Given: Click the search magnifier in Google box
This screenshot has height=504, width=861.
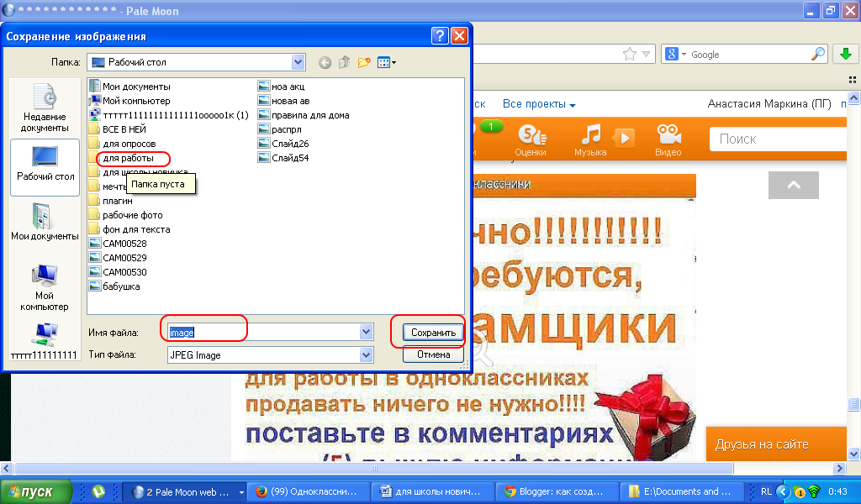Looking at the screenshot, I should click(817, 54).
